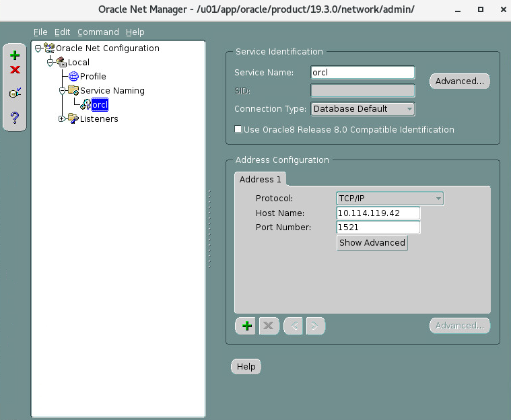The height and width of the screenshot is (420, 511).
Task: Click Advanced button in Address Configuration
Action: click(460, 326)
